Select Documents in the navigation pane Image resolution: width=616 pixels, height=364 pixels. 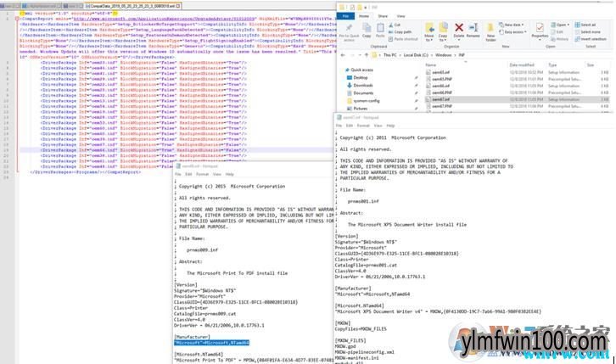click(x=360, y=93)
